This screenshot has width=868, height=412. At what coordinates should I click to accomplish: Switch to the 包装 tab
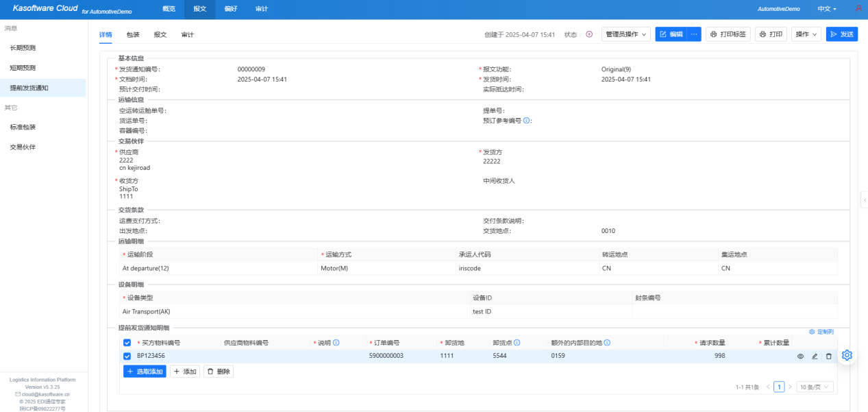[x=133, y=34]
